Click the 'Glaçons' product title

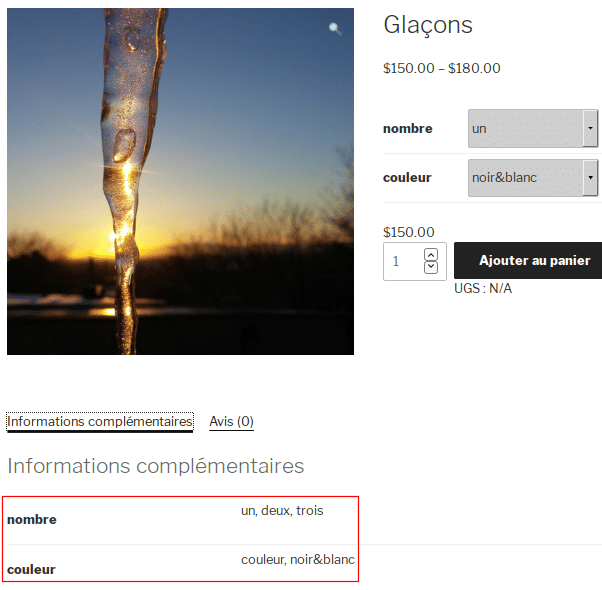pyautogui.click(x=428, y=25)
